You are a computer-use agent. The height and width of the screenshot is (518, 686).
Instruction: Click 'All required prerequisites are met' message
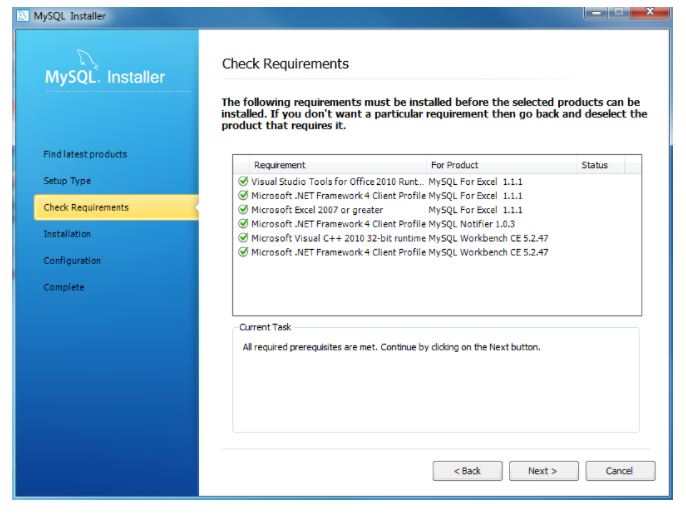click(392, 347)
